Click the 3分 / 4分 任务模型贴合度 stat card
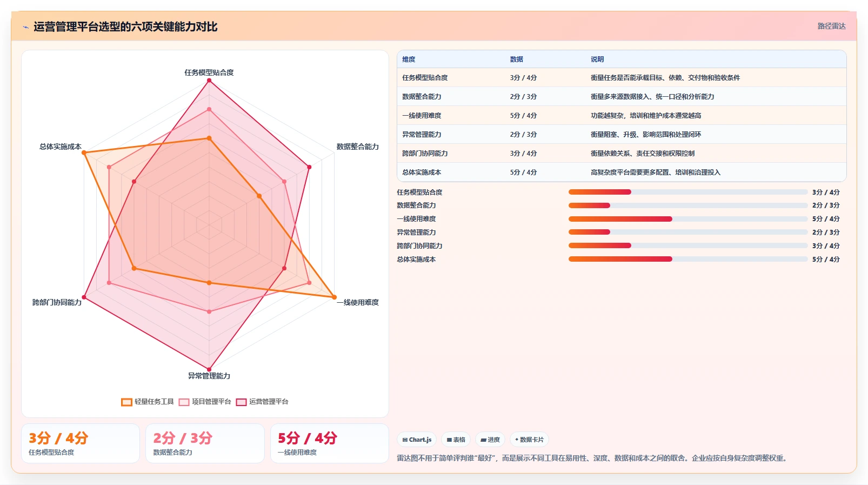The width and height of the screenshot is (868, 485). [81, 443]
